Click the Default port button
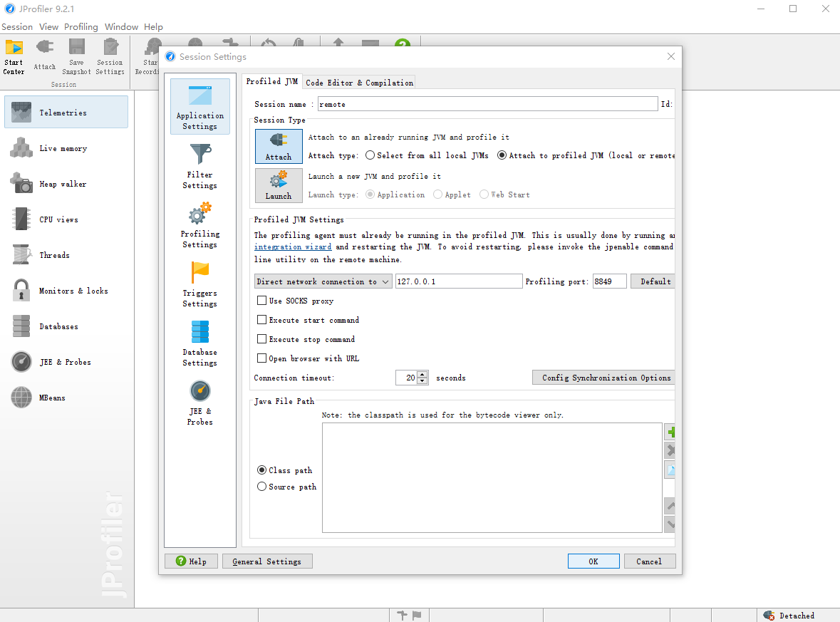 [653, 281]
